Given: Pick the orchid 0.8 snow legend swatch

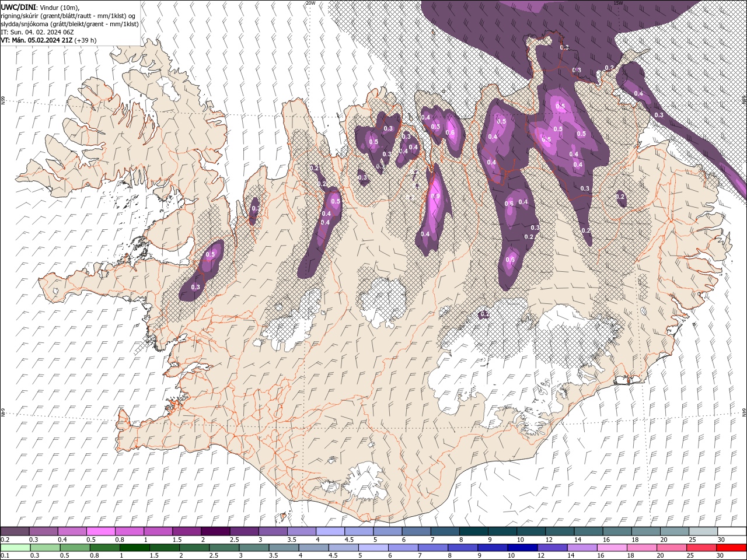Looking at the screenshot, I should tap(130, 531).
